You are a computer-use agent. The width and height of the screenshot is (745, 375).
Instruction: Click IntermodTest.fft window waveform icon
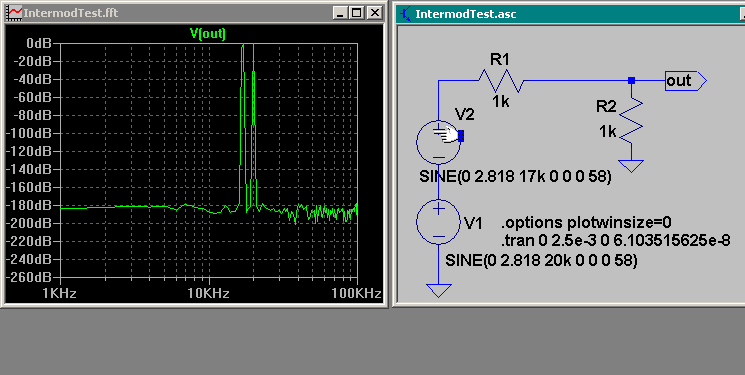(15, 12)
